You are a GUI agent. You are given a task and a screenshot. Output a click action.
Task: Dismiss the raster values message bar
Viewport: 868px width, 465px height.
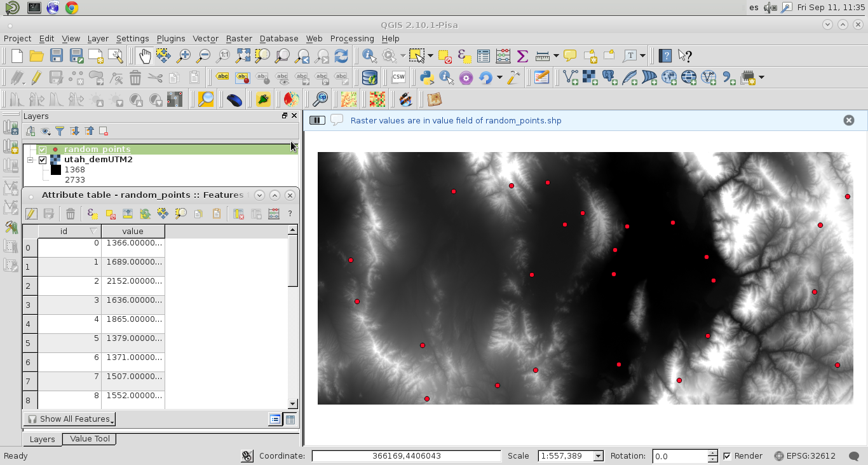[848, 120]
